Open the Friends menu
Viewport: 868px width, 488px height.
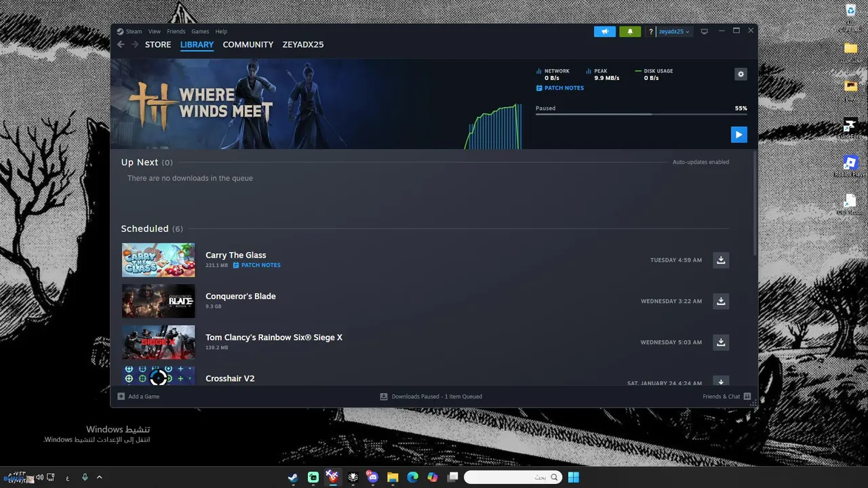[176, 31]
